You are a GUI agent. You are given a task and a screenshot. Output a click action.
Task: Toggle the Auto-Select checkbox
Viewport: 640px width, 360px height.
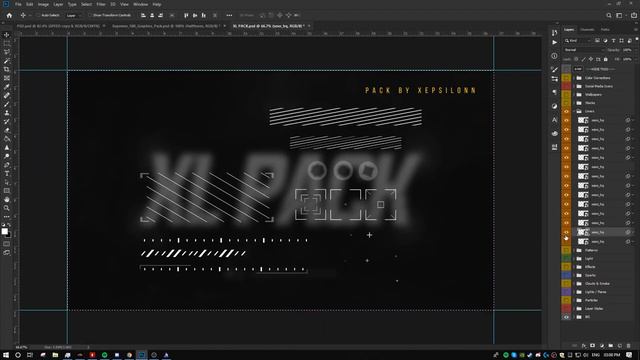click(x=38, y=15)
